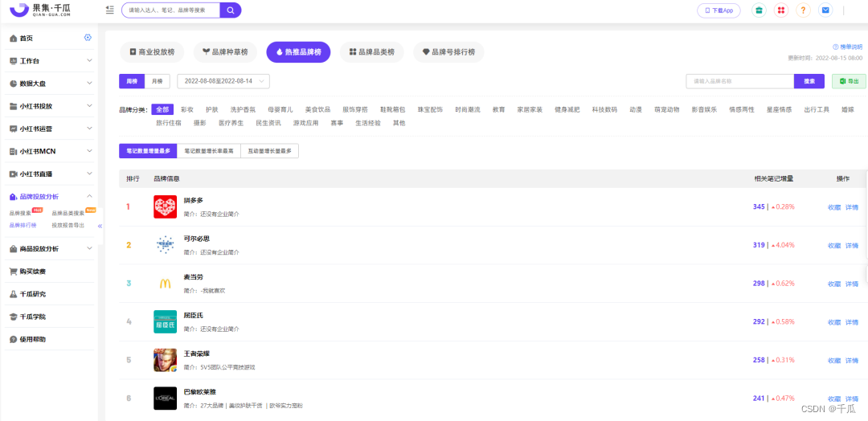Switch to the 品牌号排行榜 tab

tap(448, 52)
